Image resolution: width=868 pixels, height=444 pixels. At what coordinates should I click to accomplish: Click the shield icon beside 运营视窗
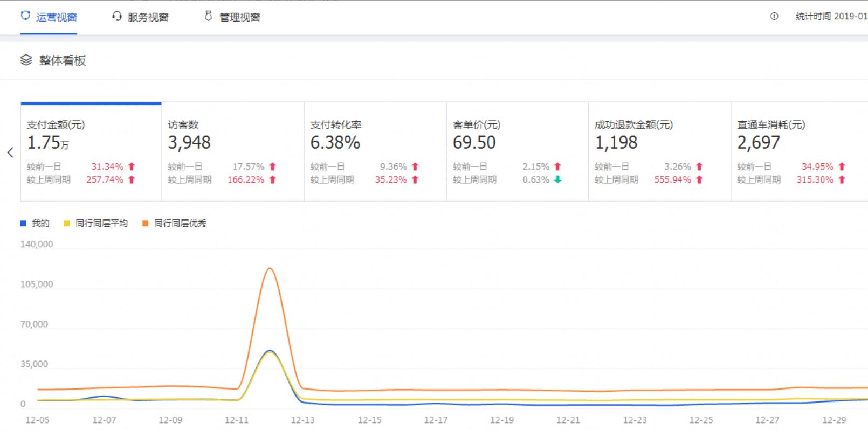[25, 16]
